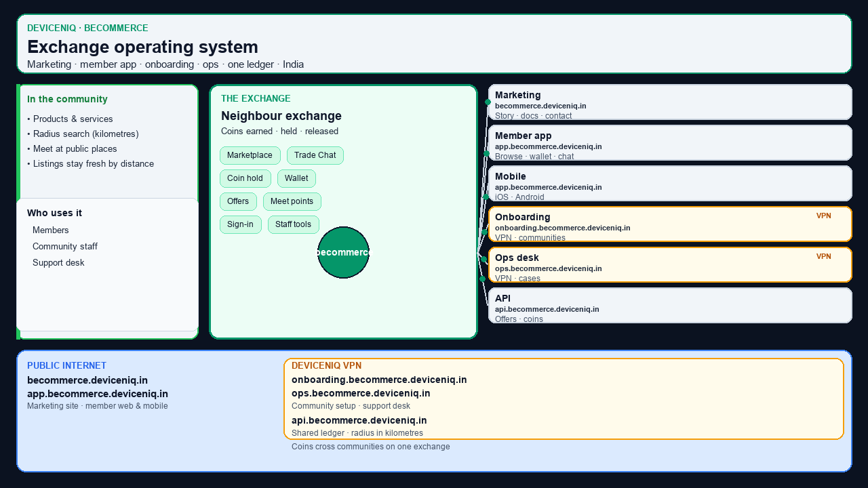Image resolution: width=868 pixels, height=488 pixels.
Task: Click "Radius search (kilometres)" bullet
Action: click(x=83, y=134)
